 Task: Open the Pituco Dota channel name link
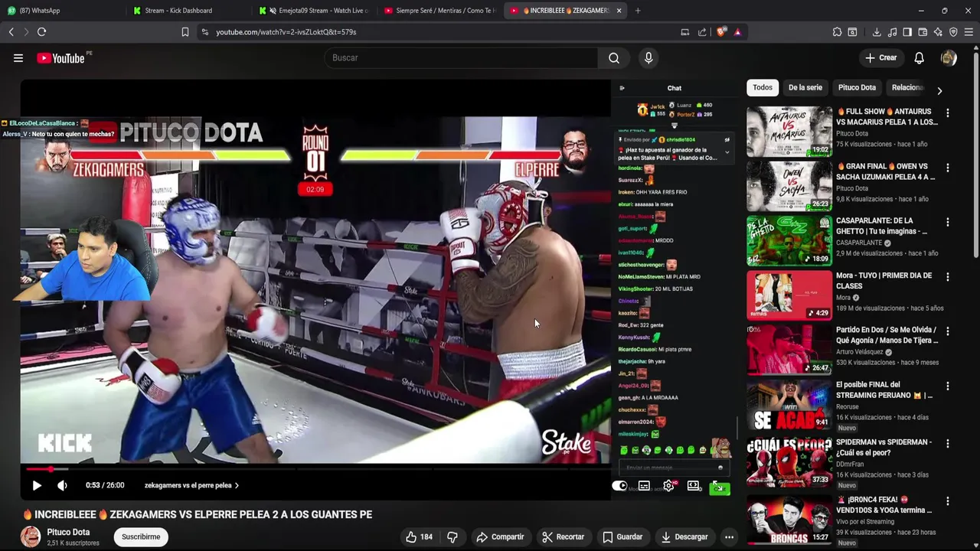68,532
